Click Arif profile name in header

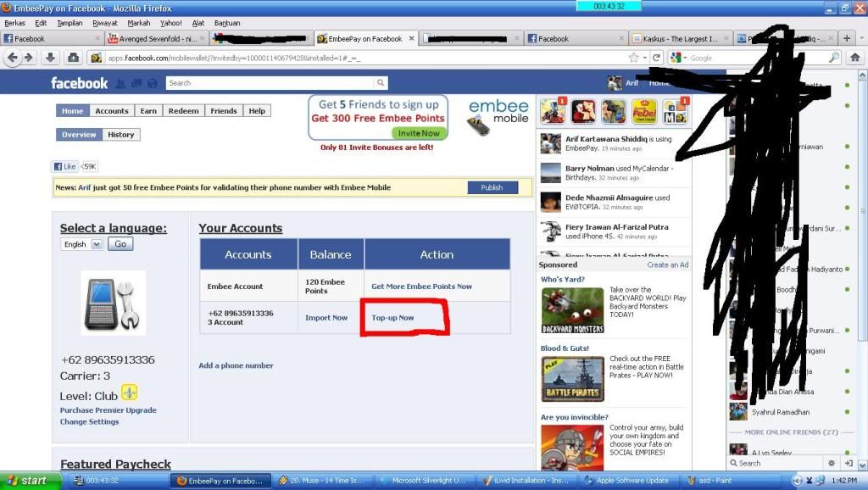pos(632,82)
